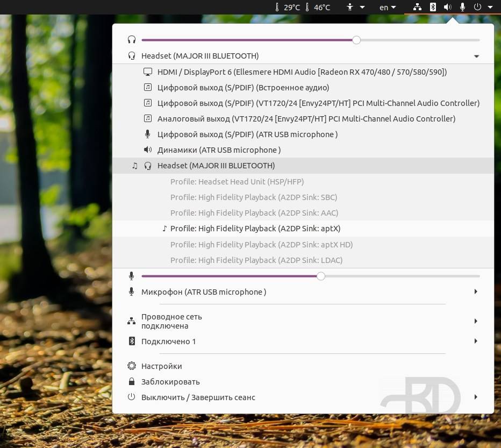Screen dimensions: 501x448
Task: Select Динамики (ATR USB microphone) output
Action: [x=219, y=150]
